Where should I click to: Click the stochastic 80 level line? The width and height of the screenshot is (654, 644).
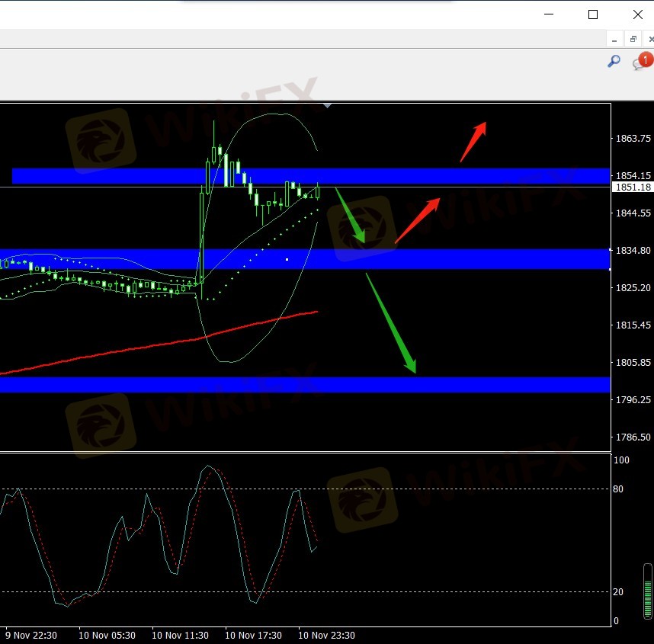[x=457, y=489]
